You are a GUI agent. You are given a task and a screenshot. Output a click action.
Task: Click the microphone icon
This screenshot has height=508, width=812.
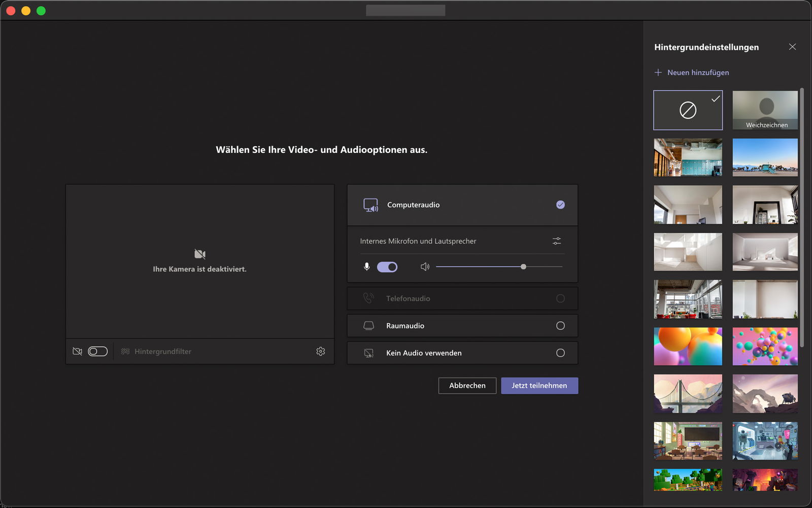coord(366,266)
